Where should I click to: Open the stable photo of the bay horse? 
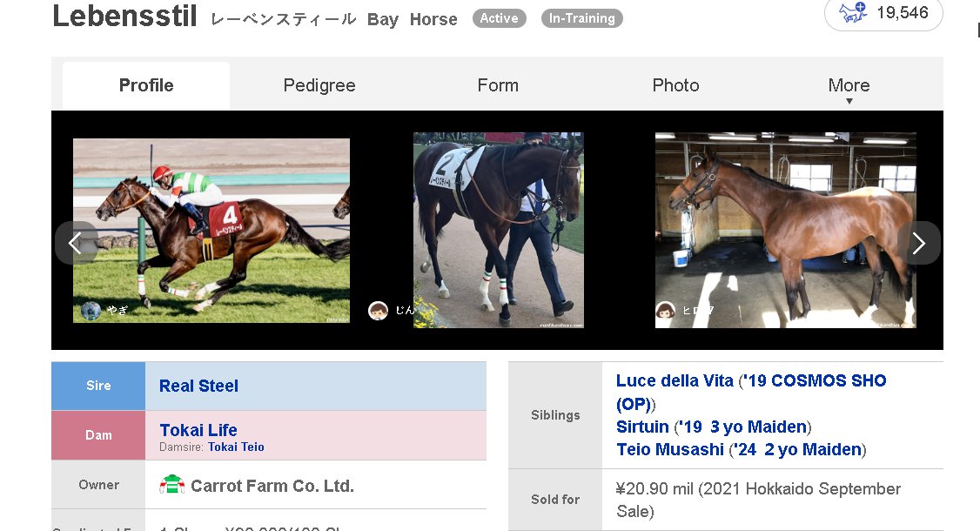pyautogui.click(x=786, y=230)
